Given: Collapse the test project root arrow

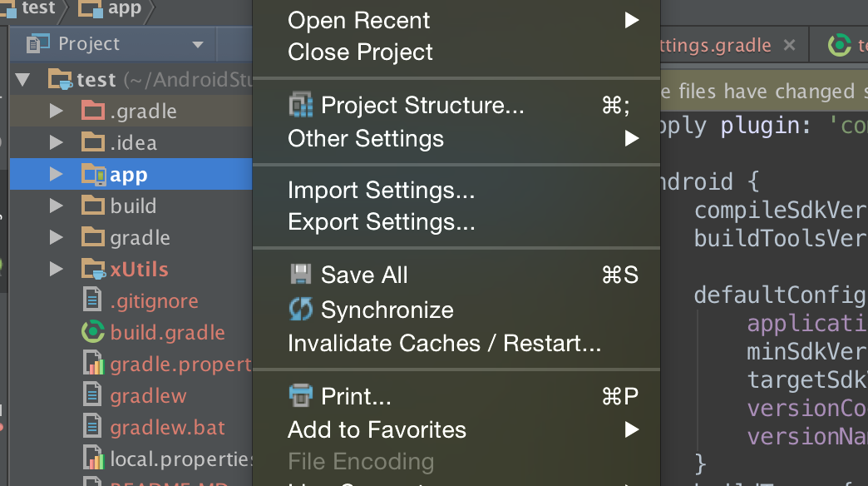Looking at the screenshot, I should [x=22, y=79].
